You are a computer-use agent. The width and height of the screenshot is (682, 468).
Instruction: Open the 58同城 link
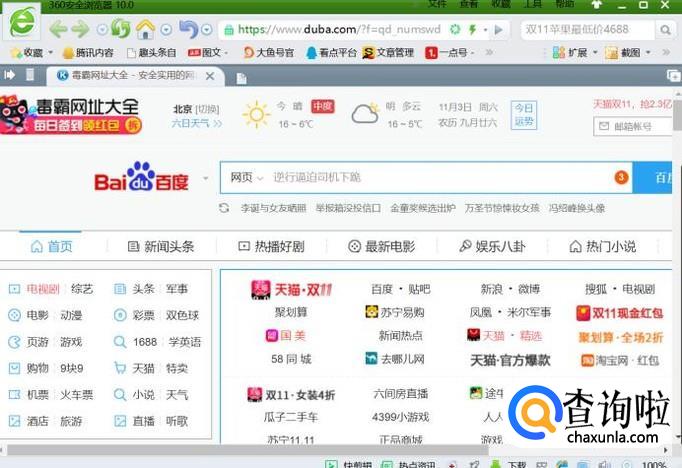(x=291, y=359)
